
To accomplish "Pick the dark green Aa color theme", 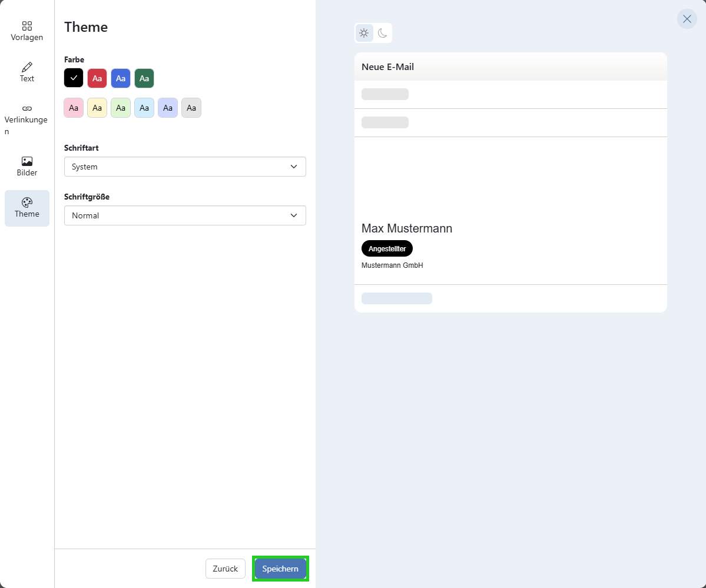I will 144,78.
